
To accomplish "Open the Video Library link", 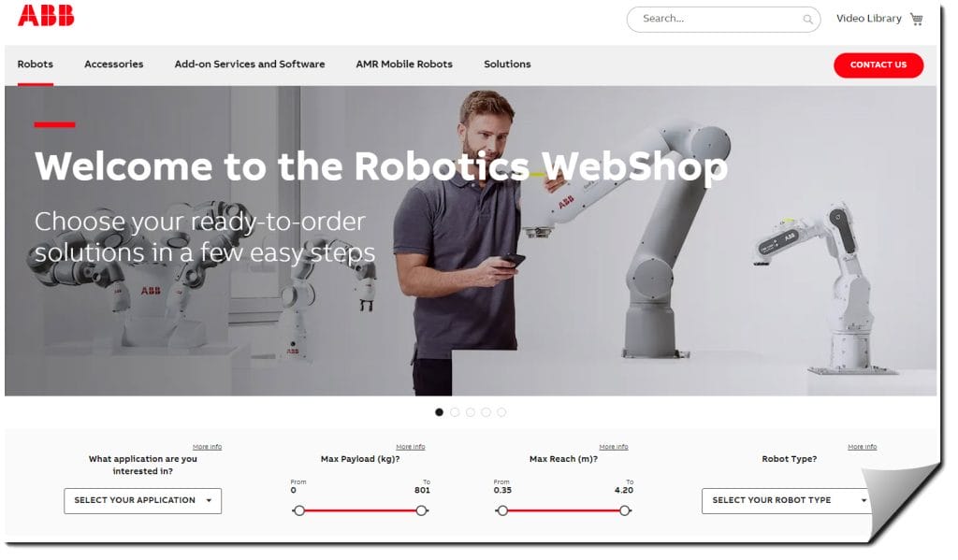I will (869, 19).
